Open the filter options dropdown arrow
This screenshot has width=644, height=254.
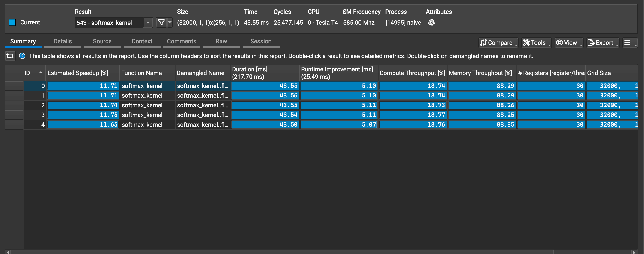click(x=170, y=23)
